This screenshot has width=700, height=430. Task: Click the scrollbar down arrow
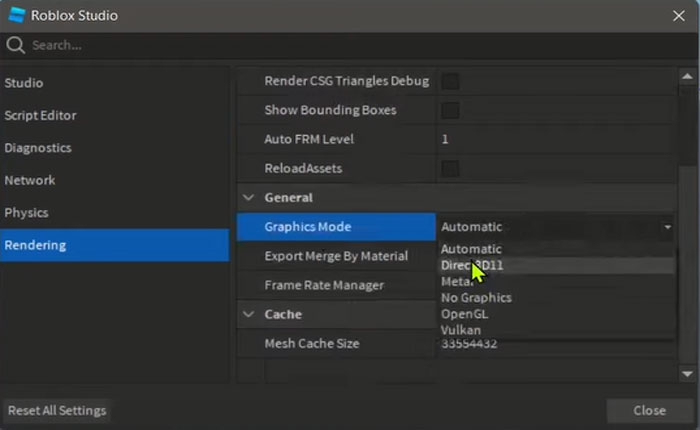[x=687, y=374]
